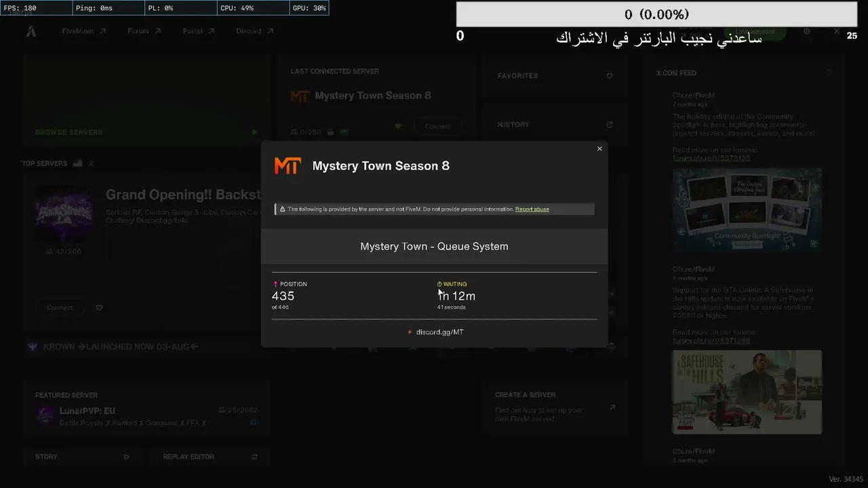Click the Link account button

756,32
